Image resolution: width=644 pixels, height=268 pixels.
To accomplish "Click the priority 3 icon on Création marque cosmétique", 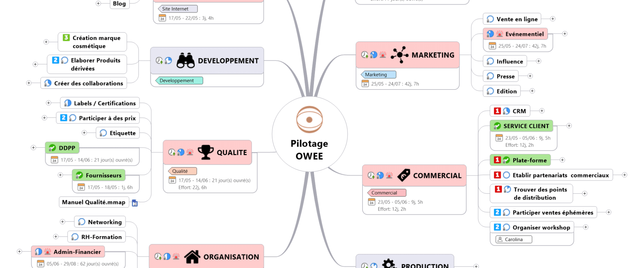I will point(66,38).
